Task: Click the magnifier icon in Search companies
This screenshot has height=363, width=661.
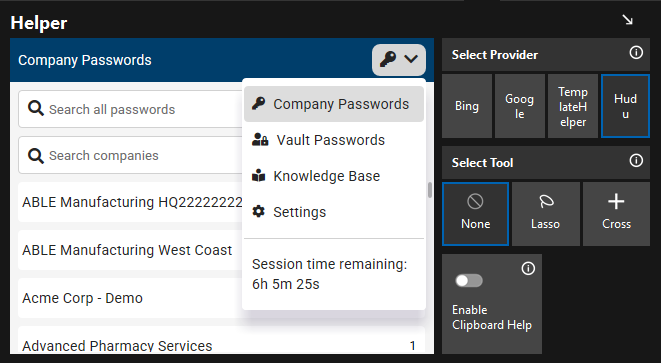Action: [36, 155]
